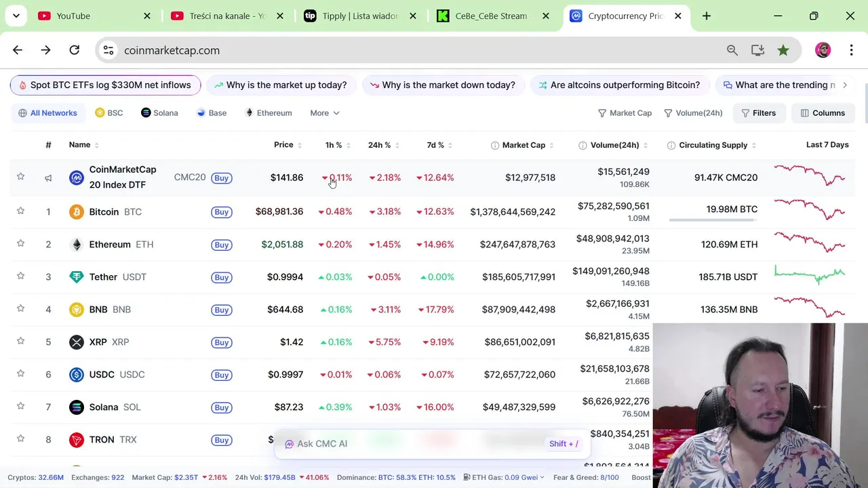Bookmark this page with the star icon
The width and height of the screenshot is (868, 488).
pyautogui.click(x=783, y=50)
